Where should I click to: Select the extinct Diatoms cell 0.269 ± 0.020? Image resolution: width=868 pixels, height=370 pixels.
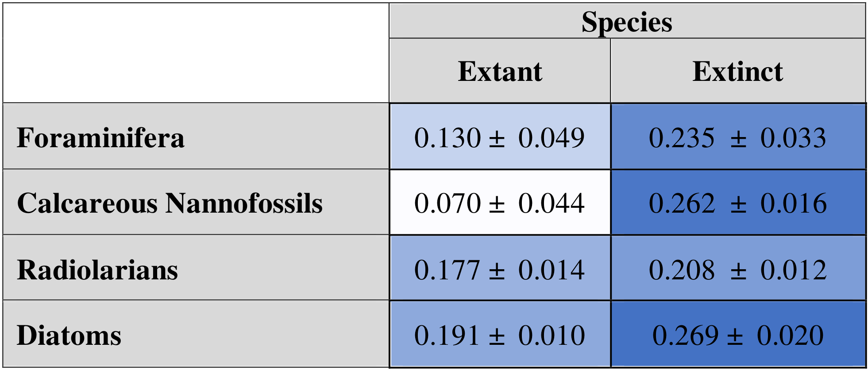pos(737,335)
